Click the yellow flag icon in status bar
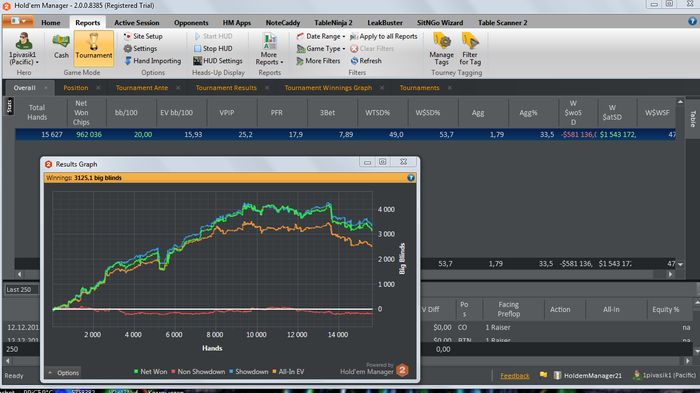This screenshot has height=393, width=700. click(543, 375)
